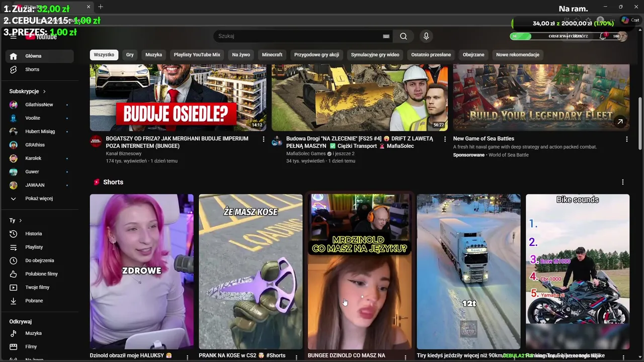Image resolution: width=644 pixels, height=362 pixels.
Task: Open Voolite channel subscription
Action: [x=39, y=118]
